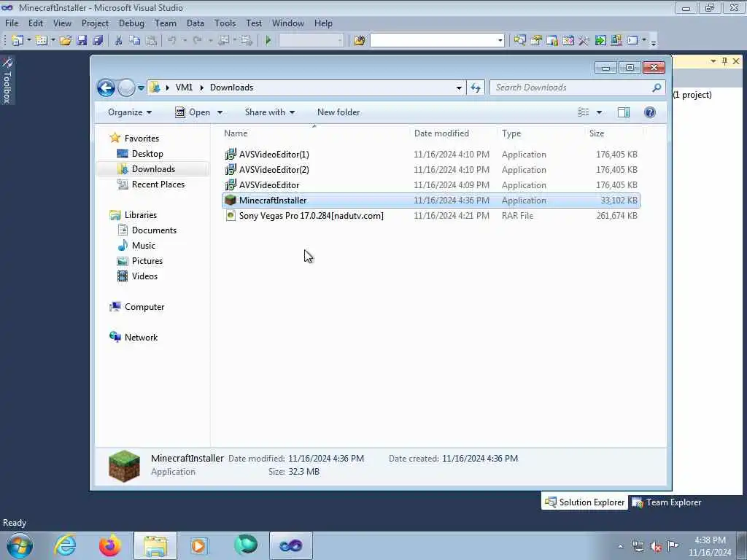Select MinecraftInstaller file row
Image resolution: width=747 pixels, height=560 pixels.
(430, 201)
